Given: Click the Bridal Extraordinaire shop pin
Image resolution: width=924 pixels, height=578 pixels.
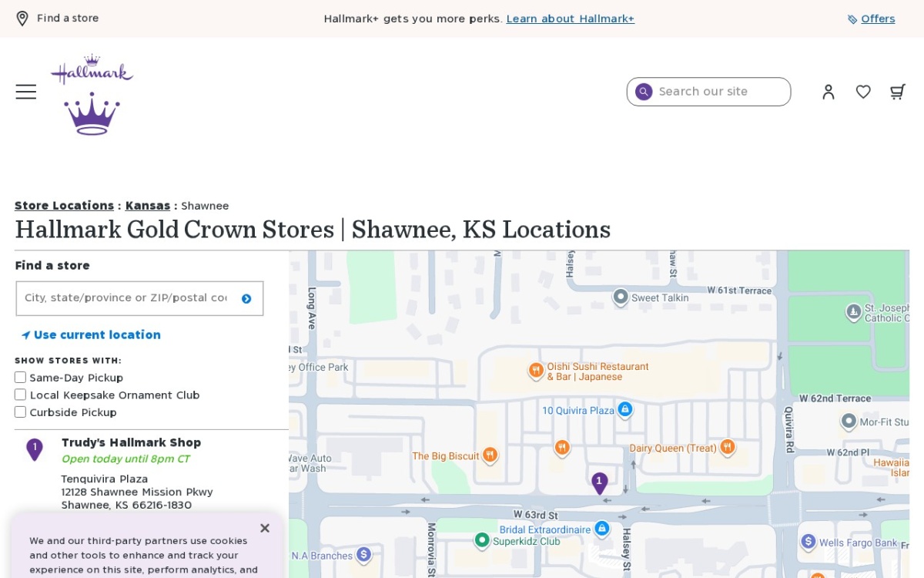Looking at the screenshot, I should pos(602,529).
